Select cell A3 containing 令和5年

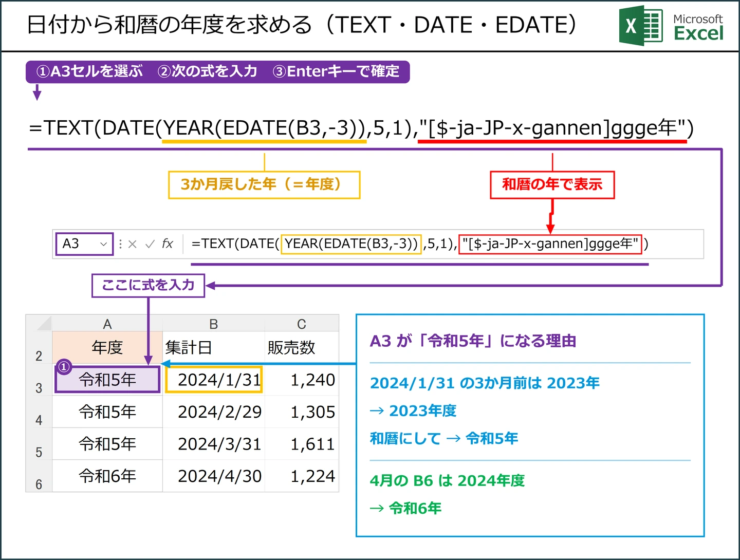coord(107,380)
